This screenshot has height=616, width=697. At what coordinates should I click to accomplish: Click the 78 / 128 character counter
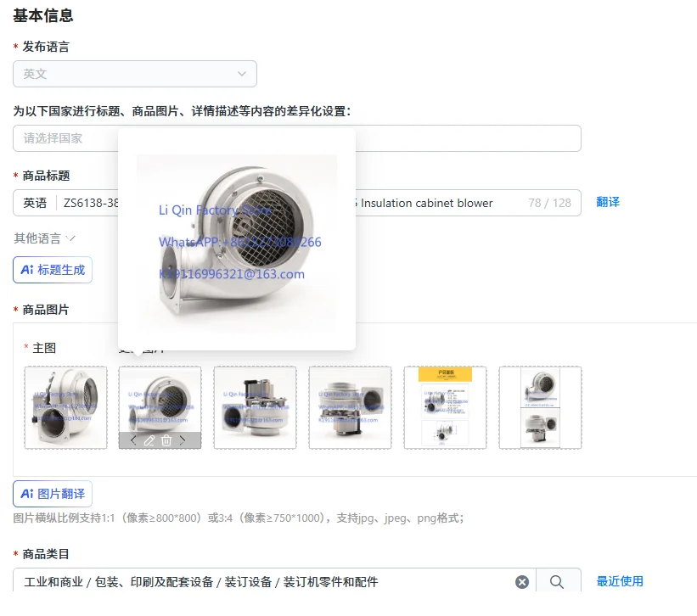549,203
